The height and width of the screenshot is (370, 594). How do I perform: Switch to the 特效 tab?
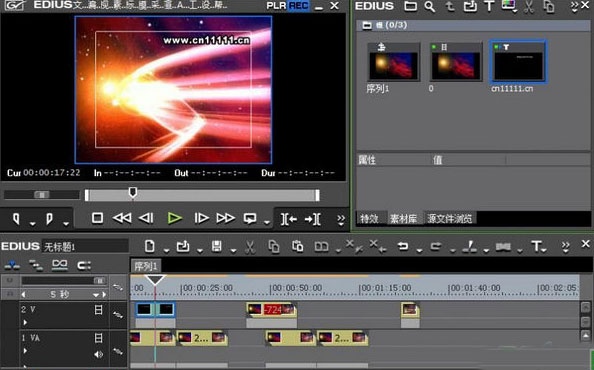tap(369, 219)
